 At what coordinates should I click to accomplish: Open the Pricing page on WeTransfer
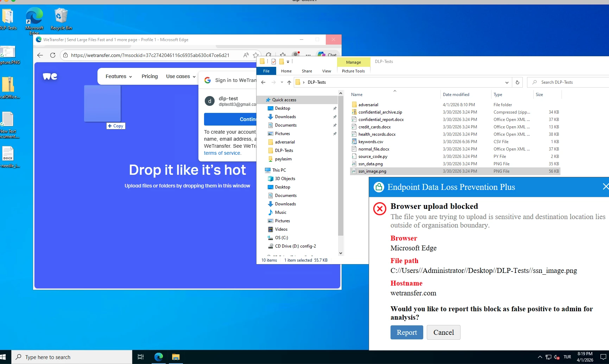150,76
